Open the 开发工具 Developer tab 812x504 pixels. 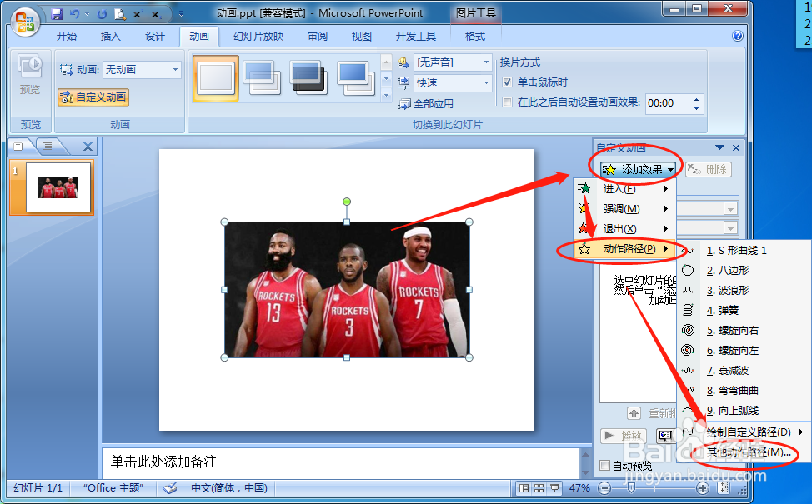[416, 36]
